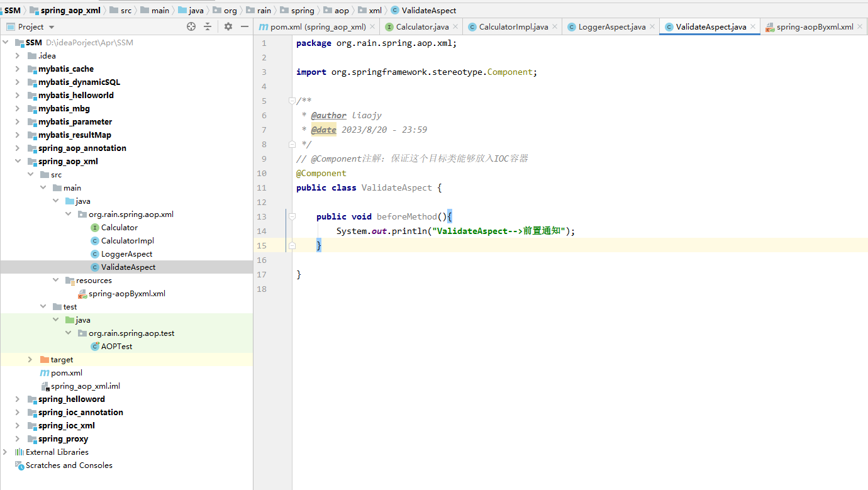Click the @author tag in Javadoc
Viewport: 868px width, 490px height.
coord(329,115)
